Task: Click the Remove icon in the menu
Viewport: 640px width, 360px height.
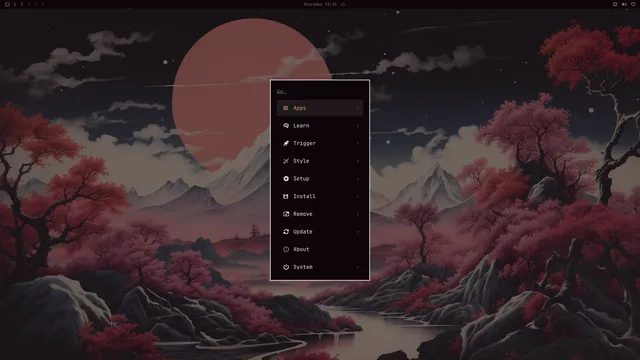Action: point(286,214)
